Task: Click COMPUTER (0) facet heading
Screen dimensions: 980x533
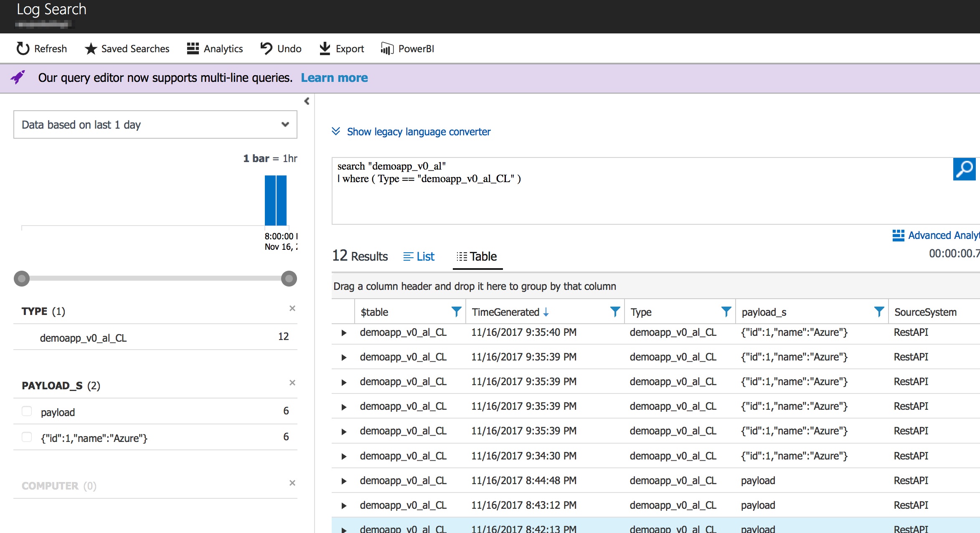Action: pos(59,486)
